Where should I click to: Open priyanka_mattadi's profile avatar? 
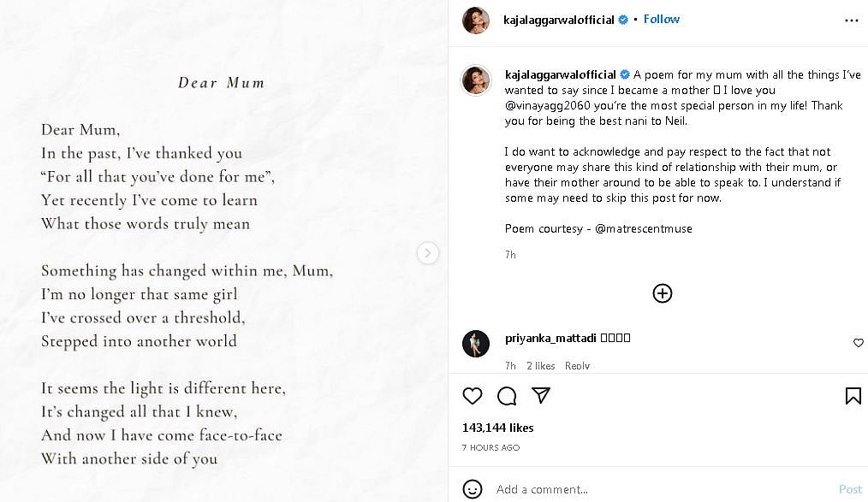click(x=476, y=343)
